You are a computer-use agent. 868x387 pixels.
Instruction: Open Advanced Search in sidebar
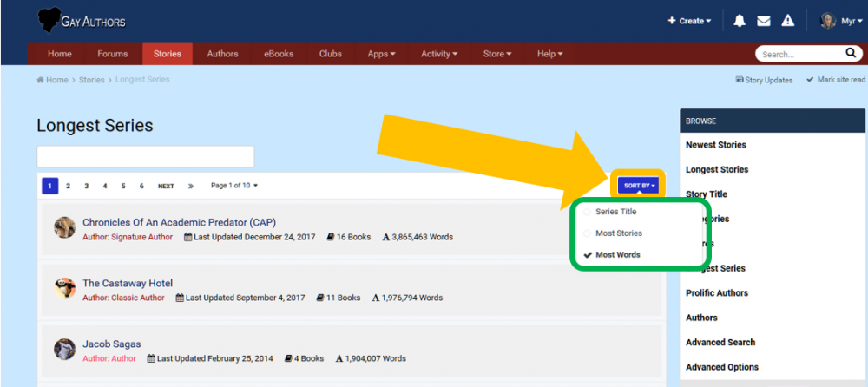pos(720,342)
